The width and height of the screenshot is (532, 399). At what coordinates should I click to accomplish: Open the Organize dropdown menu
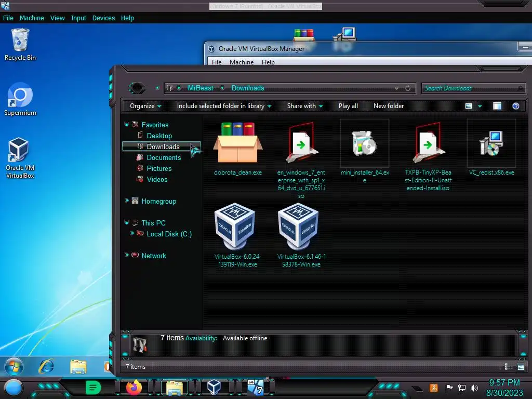point(145,106)
